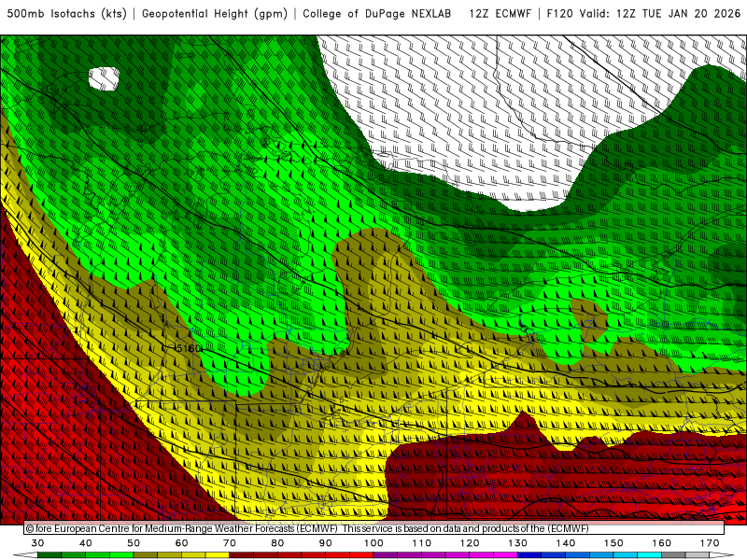Click the ECMWF copyright notice text

307,528
